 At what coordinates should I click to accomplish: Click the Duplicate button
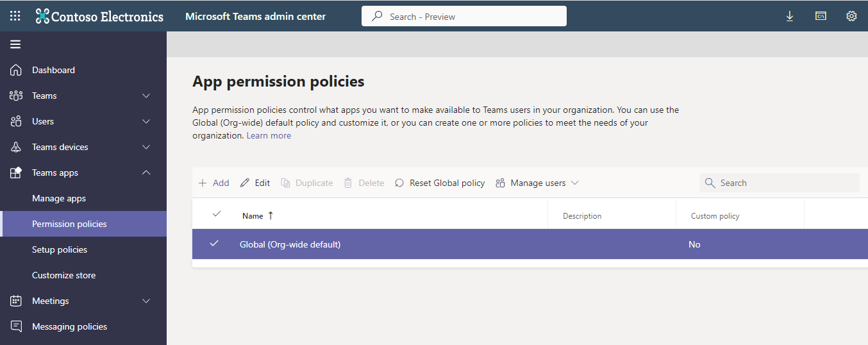pos(307,183)
